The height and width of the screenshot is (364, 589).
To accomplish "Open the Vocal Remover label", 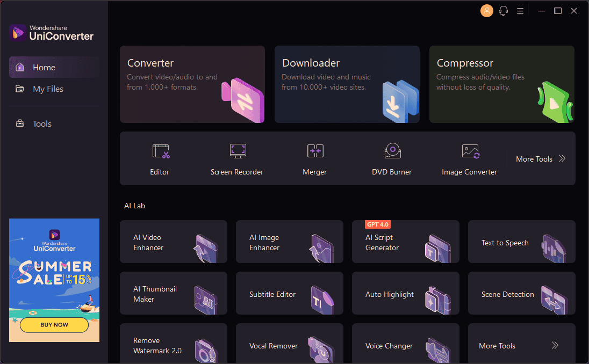I will click(x=274, y=346).
